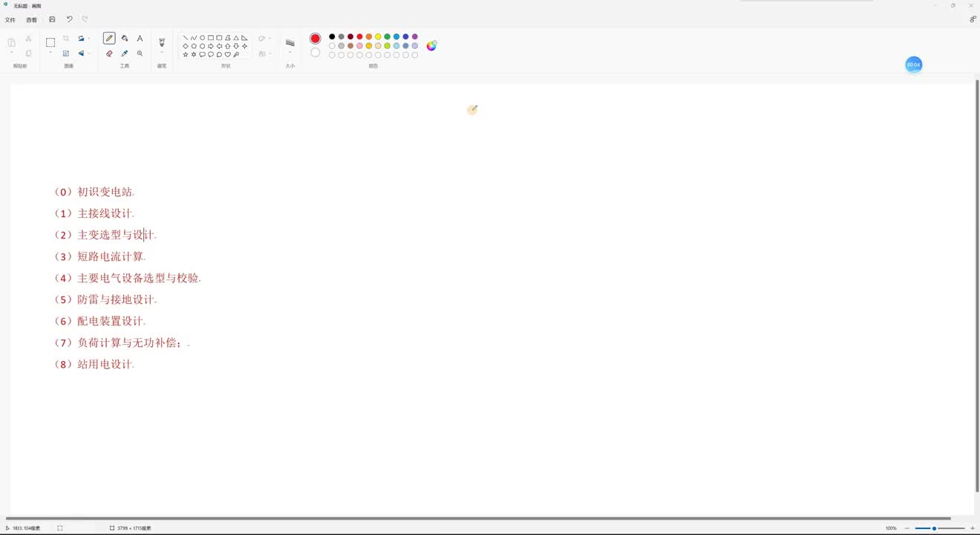Click the Save icon in title bar
Viewport: 980px width, 535px height.
coord(52,19)
